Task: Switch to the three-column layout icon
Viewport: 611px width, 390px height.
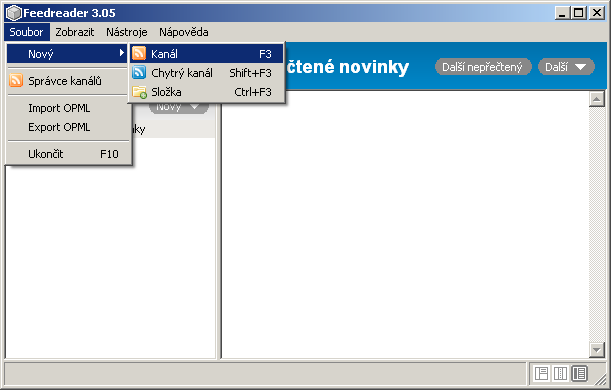Action: click(x=560, y=374)
